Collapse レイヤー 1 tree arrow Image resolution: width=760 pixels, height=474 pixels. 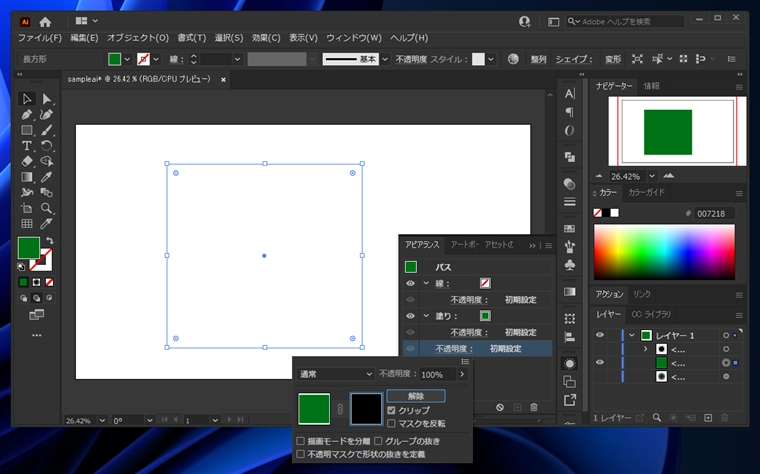tap(632, 335)
